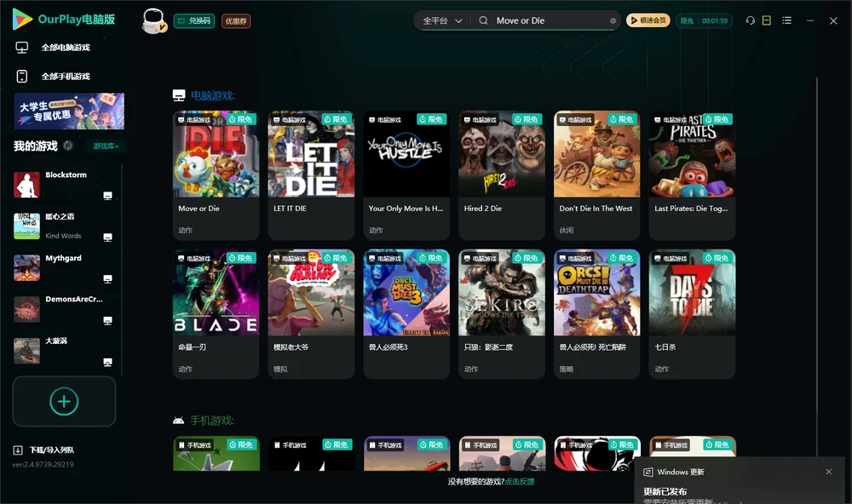Open the Hired 2 Die game card
Image resolution: width=852 pixels, height=504 pixels.
click(x=502, y=175)
